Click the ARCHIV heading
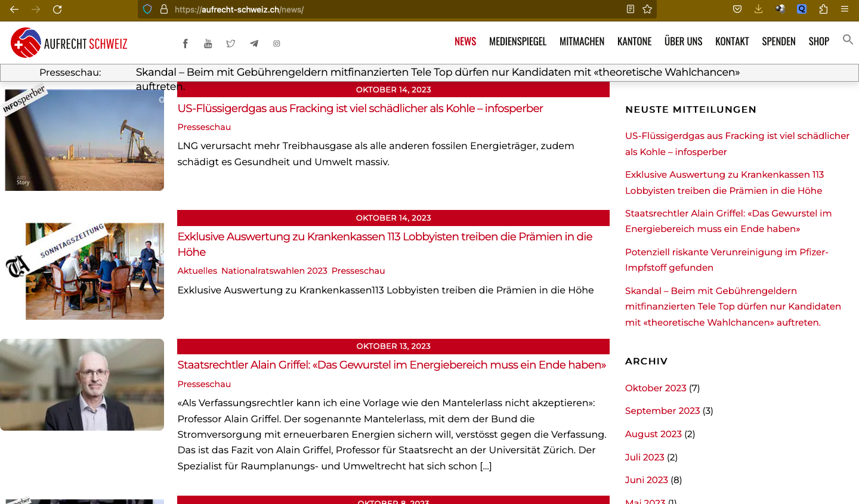Image resolution: width=859 pixels, height=504 pixels. tap(646, 361)
